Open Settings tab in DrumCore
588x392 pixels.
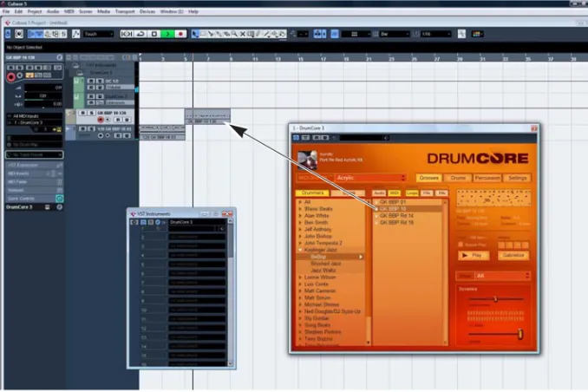tap(517, 178)
